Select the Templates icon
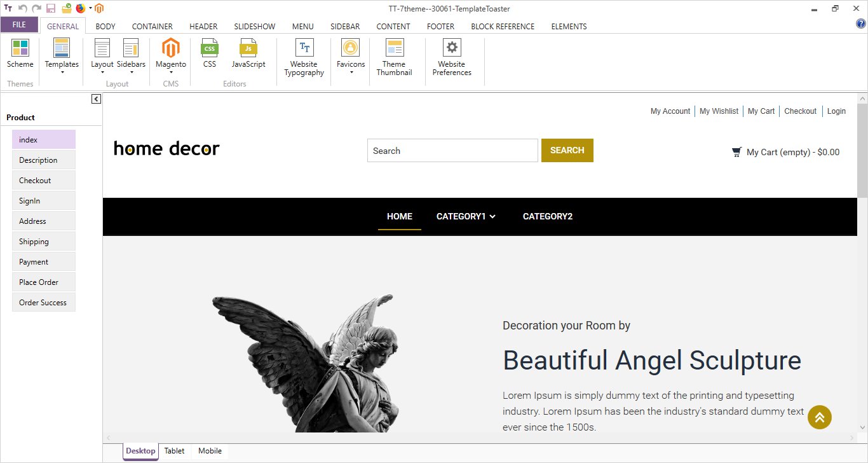 point(61,52)
